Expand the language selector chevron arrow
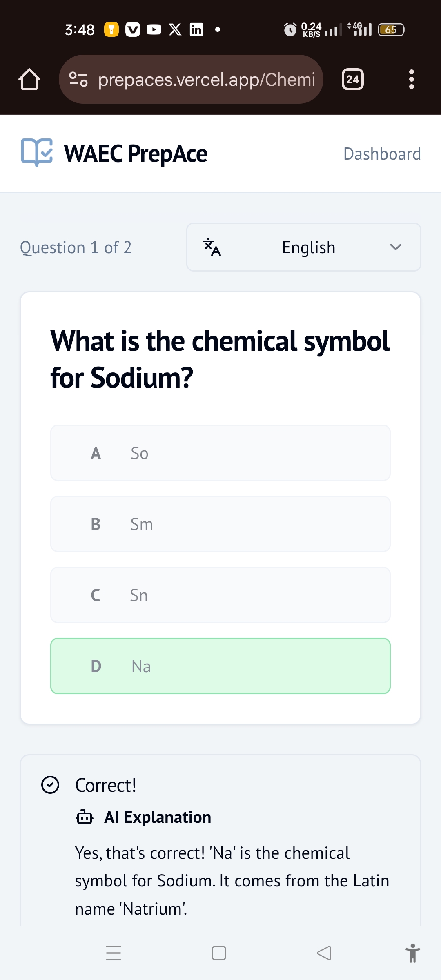441x980 pixels. 395,247
